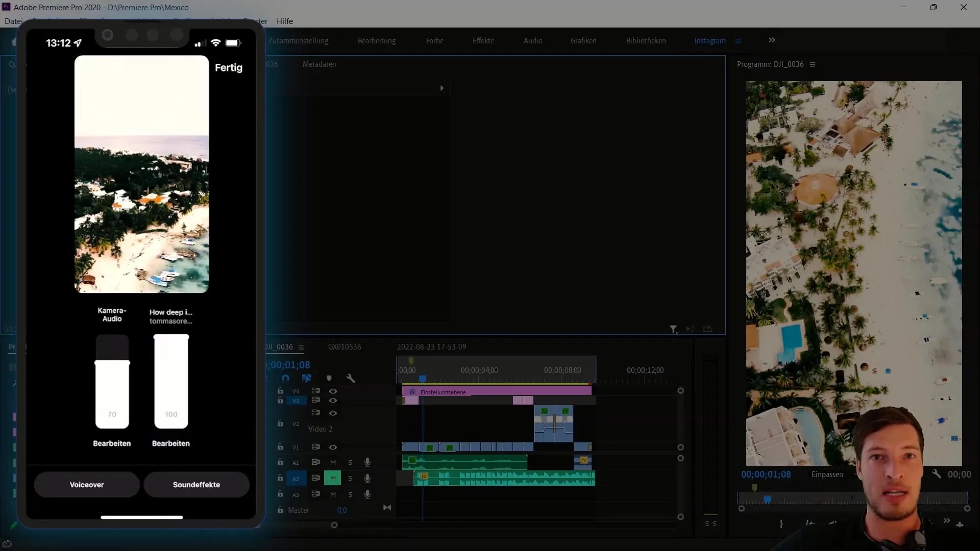980x551 pixels.
Task: Solo audio track A3
Action: (350, 495)
